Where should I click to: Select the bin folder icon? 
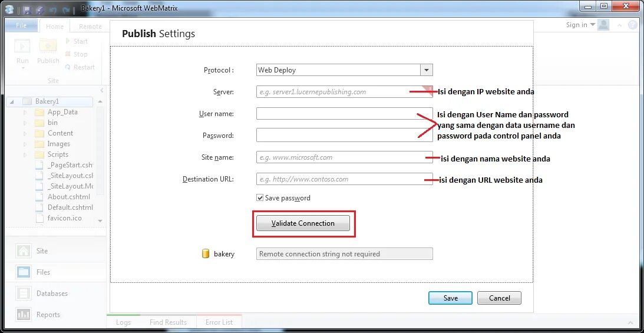coord(39,123)
